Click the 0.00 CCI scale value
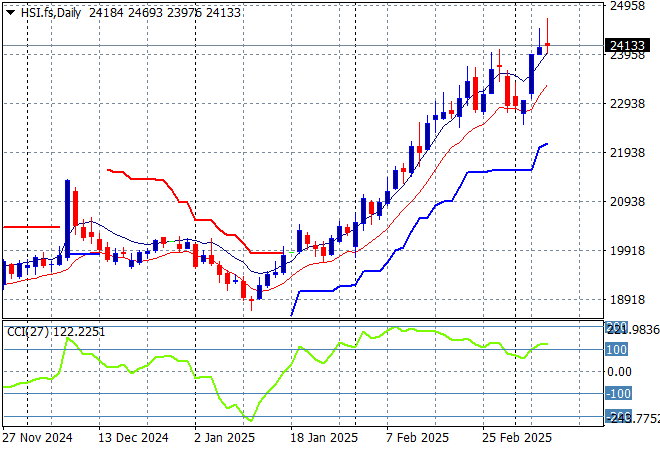The image size is (660, 450). (x=618, y=372)
